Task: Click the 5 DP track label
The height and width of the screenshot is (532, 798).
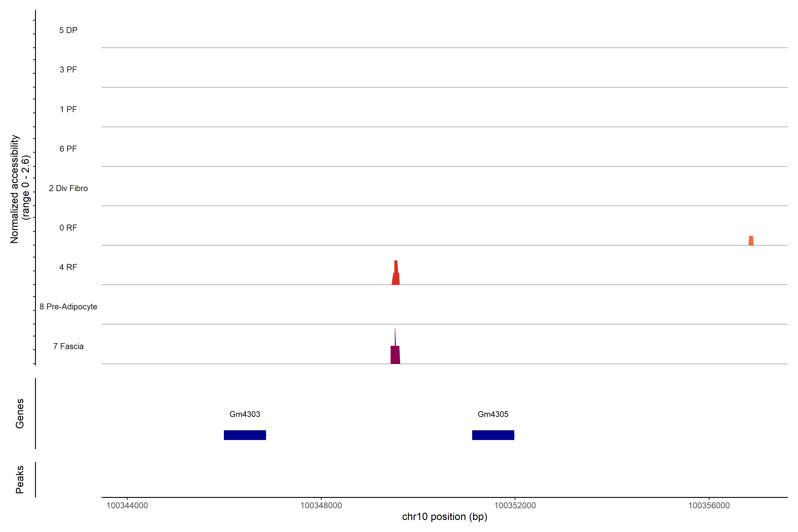Action: click(x=68, y=30)
